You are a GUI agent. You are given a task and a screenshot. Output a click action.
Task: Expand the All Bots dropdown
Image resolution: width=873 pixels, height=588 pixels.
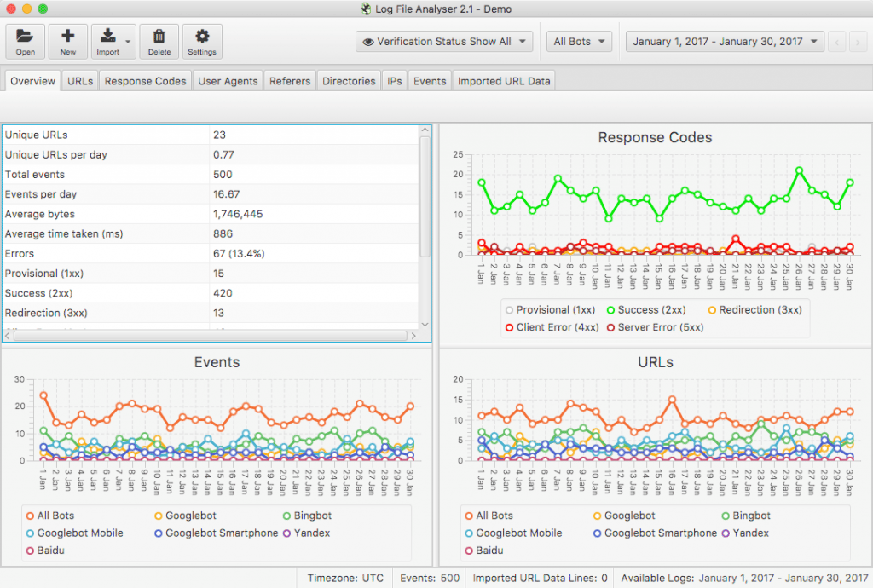pyautogui.click(x=581, y=42)
